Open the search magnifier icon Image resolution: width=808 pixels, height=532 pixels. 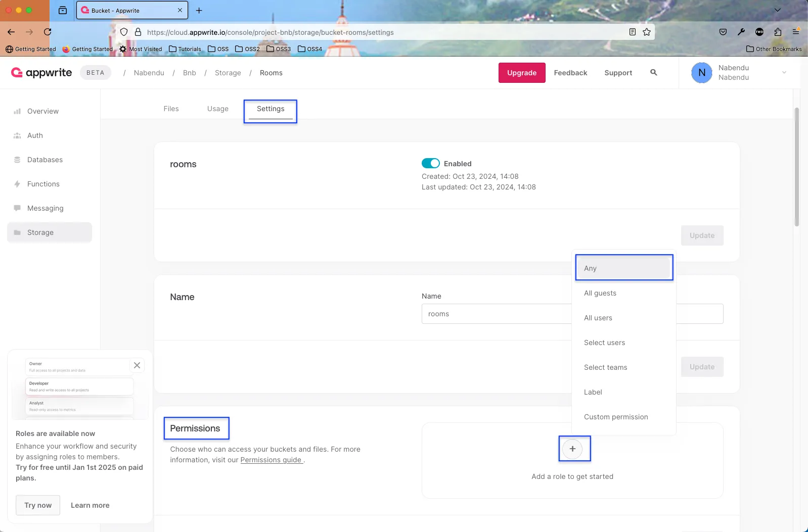click(x=654, y=73)
